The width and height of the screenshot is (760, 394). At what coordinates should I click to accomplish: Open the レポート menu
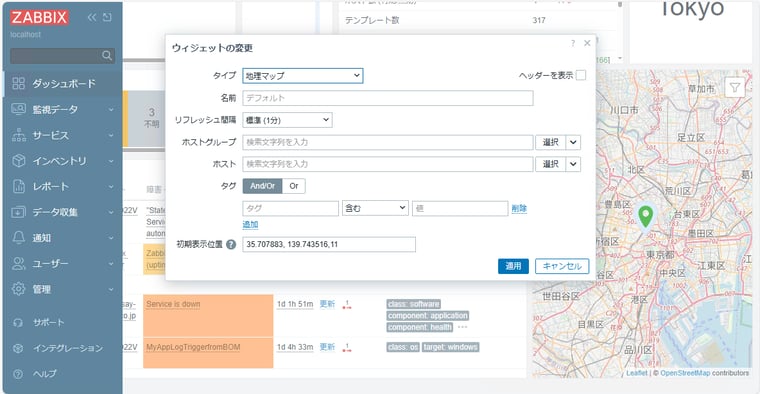click(63, 187)
